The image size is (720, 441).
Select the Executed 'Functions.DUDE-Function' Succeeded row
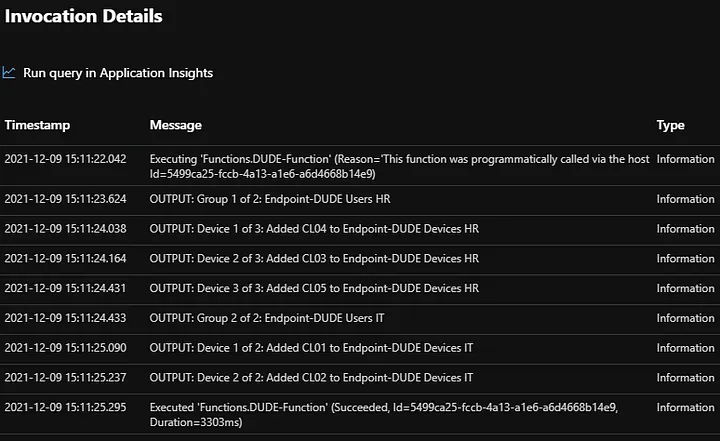398,415
